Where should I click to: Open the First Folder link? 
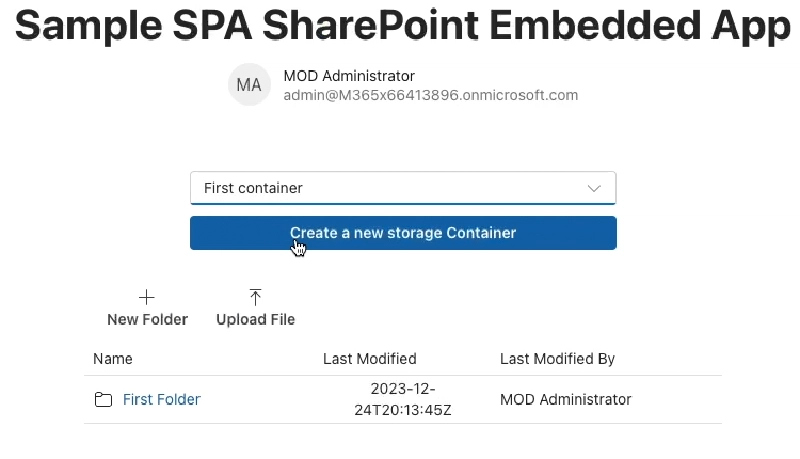(162, 400)
